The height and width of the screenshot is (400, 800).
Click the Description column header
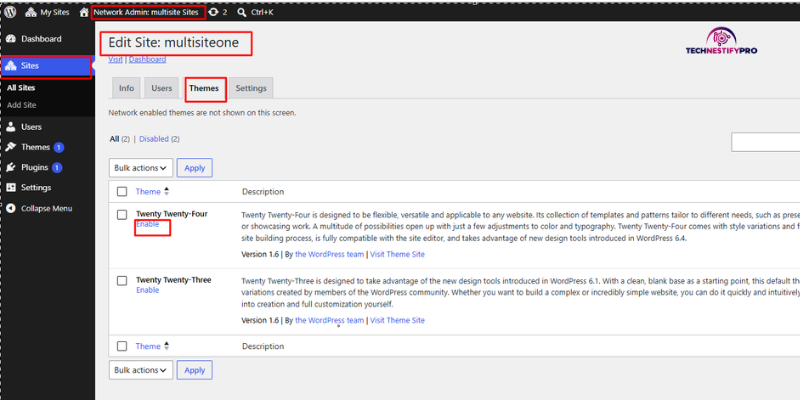tap(263, 192)
